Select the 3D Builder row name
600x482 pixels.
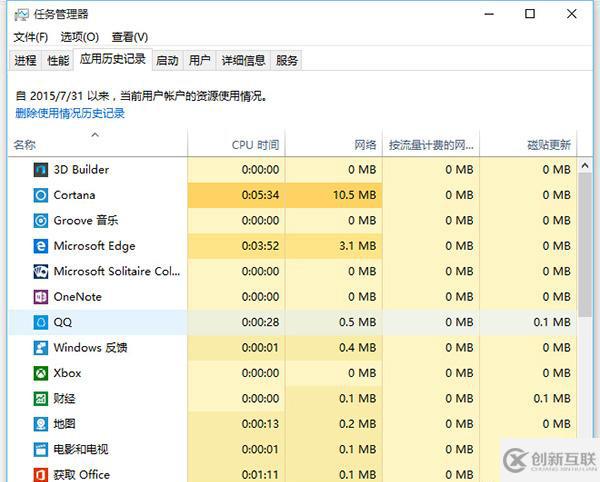pyautogui.click(x=81, y=170)
